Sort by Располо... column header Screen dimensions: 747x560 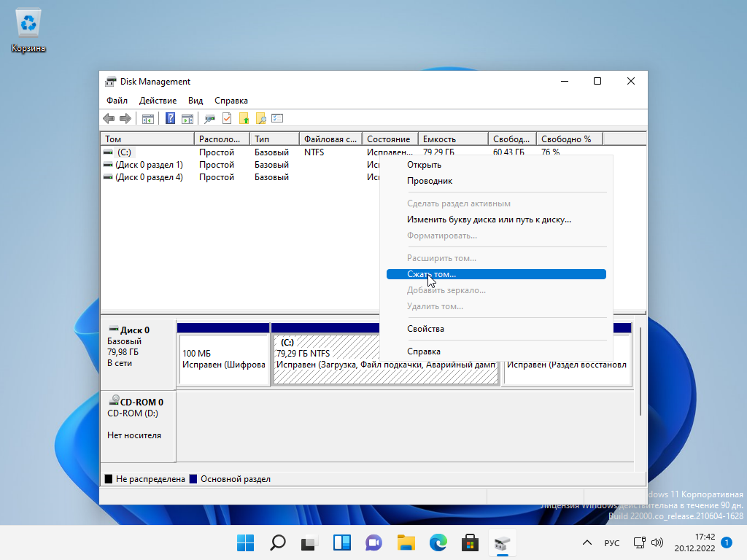(x=222, y=139)
